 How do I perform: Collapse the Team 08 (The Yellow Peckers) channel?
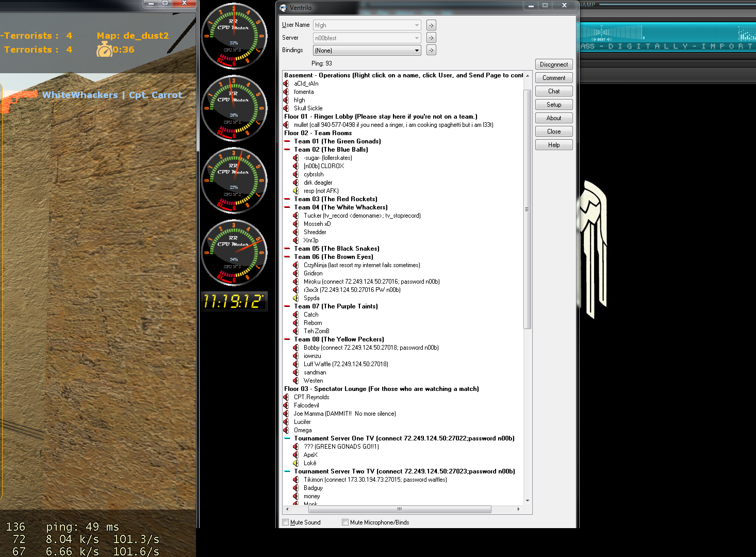(287, 339)
